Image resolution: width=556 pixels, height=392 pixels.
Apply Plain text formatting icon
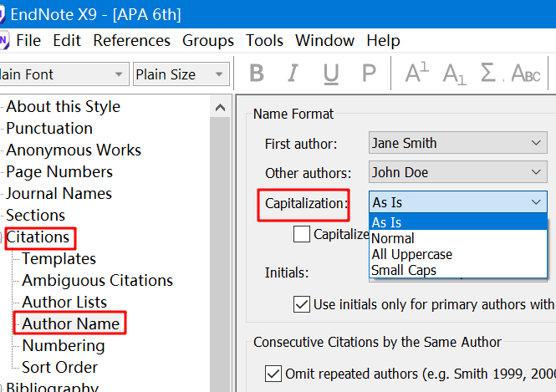pyautogui.click(x=369, y=74)
